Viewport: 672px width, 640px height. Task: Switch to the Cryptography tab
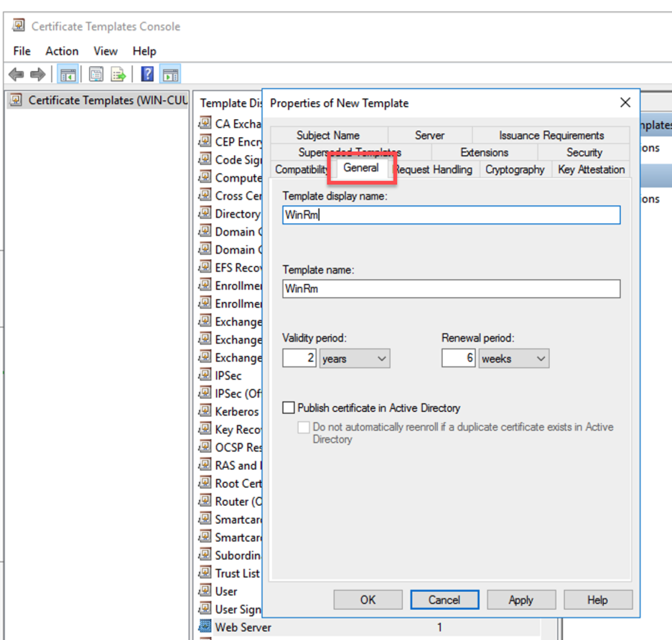point(515,169)
